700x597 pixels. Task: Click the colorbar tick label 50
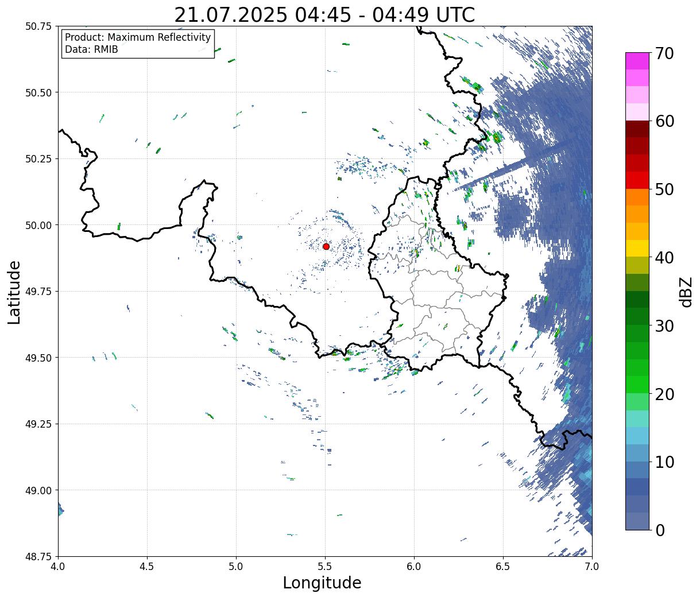pyautogui.click(x=664, y=189)
